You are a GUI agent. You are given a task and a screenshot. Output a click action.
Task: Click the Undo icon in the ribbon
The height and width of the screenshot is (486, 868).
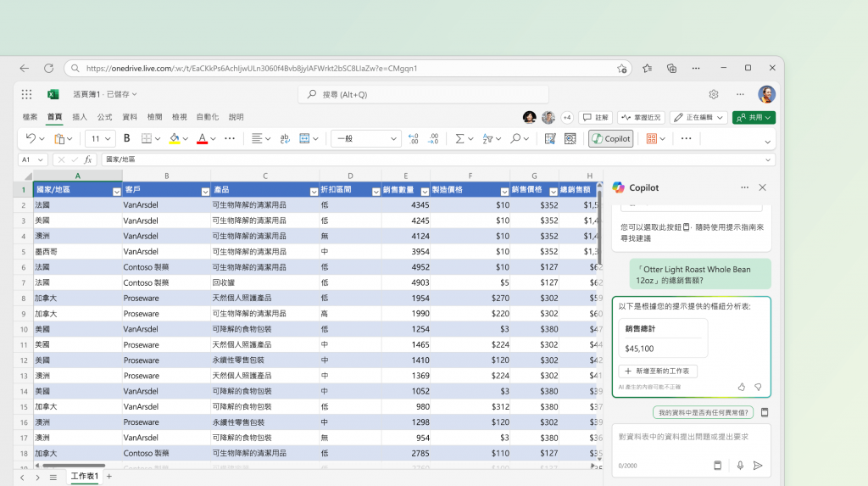pyautogui.click(x=31, y=138)
